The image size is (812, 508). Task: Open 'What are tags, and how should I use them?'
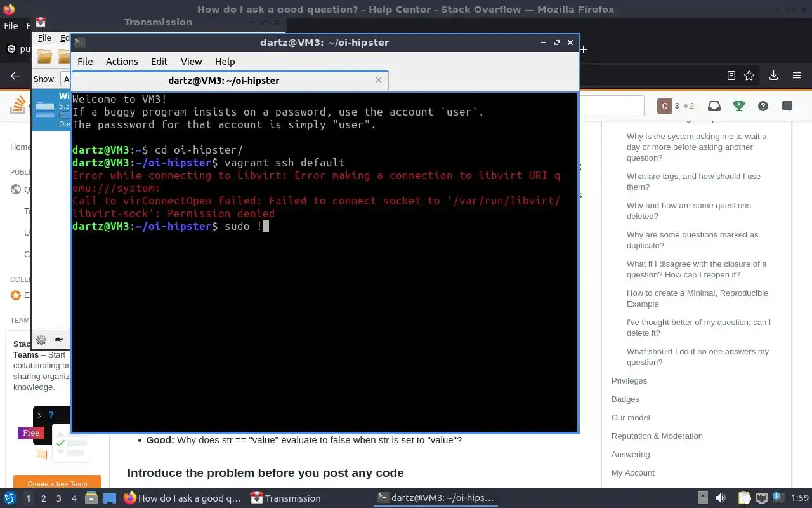693,182
